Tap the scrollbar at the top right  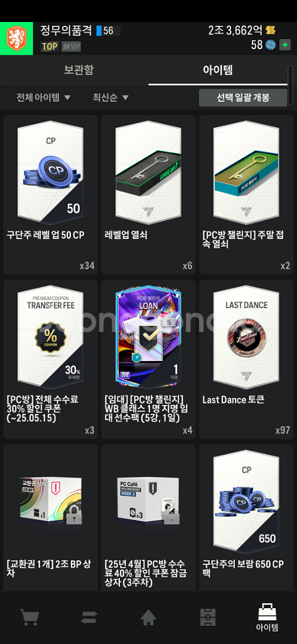point(291,84)
